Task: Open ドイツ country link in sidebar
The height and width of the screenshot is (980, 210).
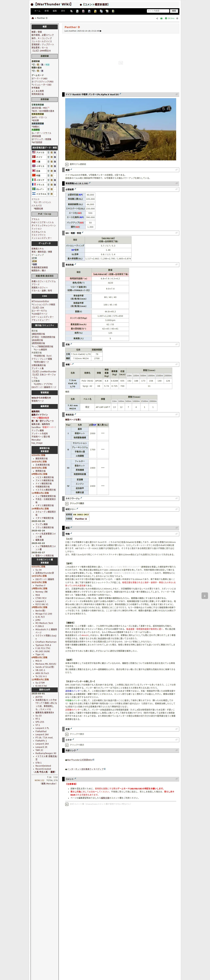Action: pos(39,157)
